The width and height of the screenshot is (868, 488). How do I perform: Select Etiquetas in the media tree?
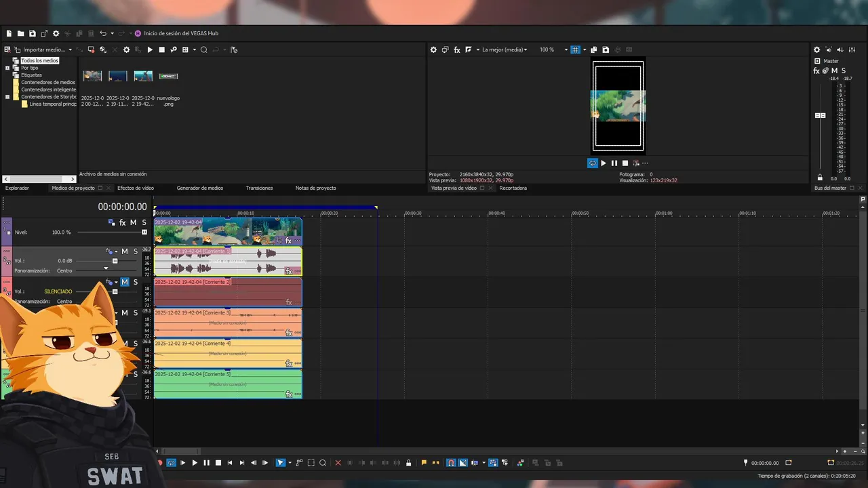(31, 75)
